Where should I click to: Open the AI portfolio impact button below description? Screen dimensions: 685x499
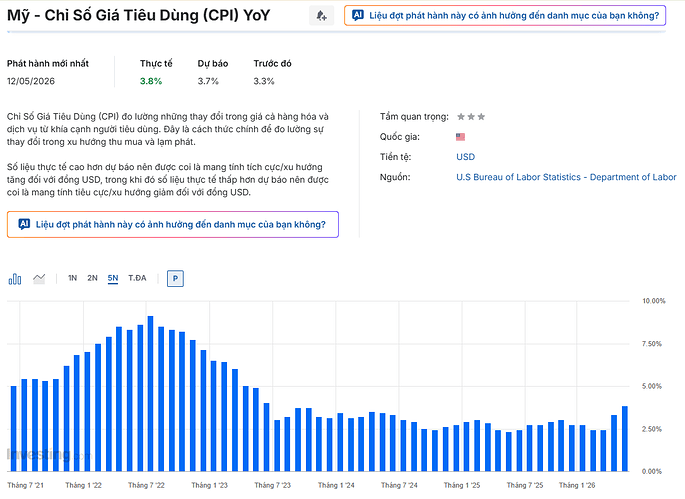coord(173,225)
